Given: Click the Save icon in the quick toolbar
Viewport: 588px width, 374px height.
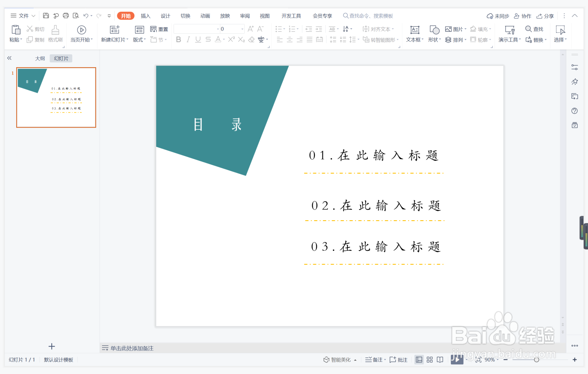Looking at the screenshot, I should click(x=46, y=16).
